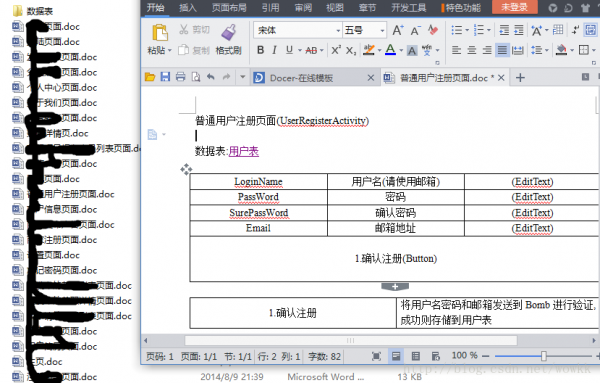The height and width of the screenshot is (383, 600).
Task: Toggle bold formatting
Action: 260,50
